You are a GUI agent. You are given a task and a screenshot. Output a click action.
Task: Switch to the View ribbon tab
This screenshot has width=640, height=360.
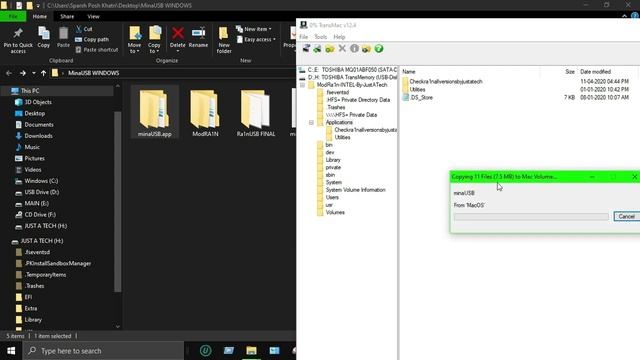(x=93, y=16)
